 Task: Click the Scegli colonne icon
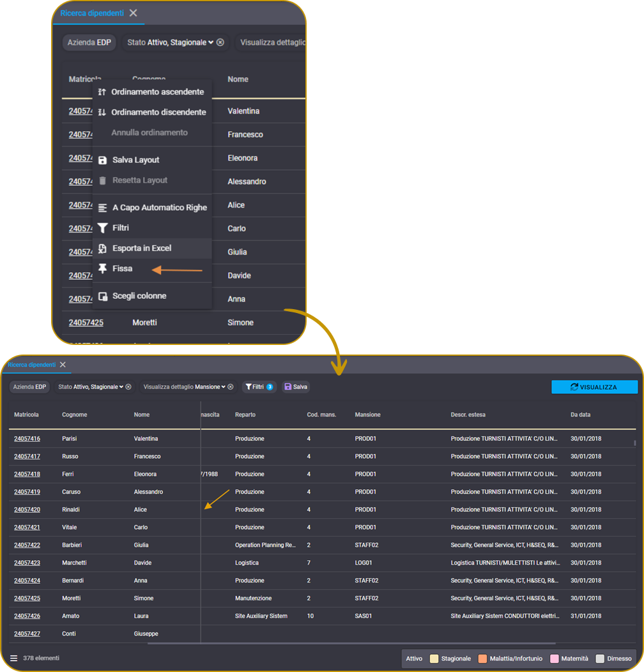(x=103, y=296)
